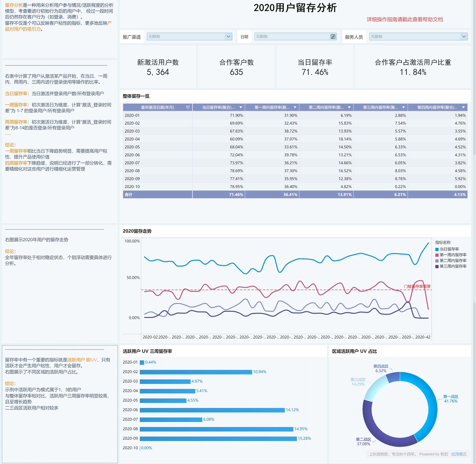Open filter arrow on 第四周内留存率 column
Screen dimensions: 476x464
tap(463, 107)
